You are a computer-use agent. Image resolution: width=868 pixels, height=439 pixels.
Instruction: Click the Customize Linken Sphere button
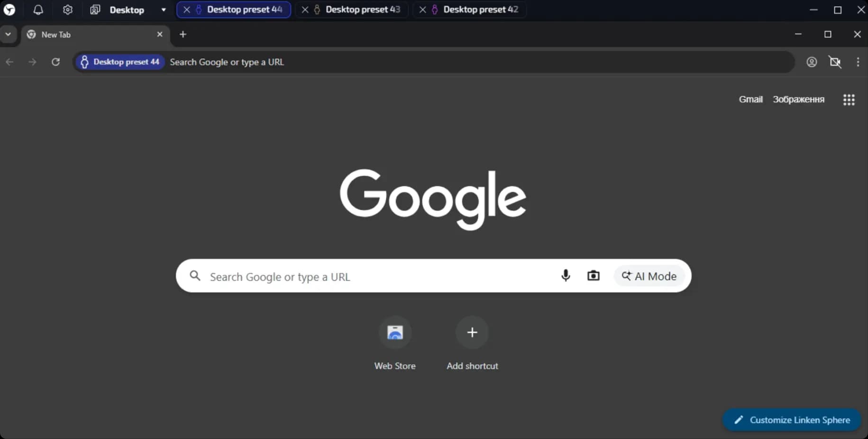click(792, 420)
